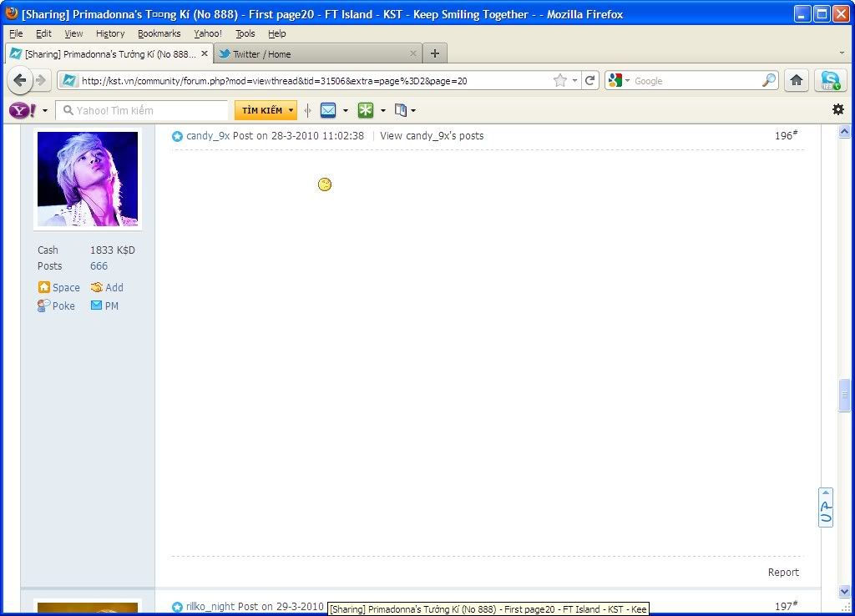
Task: Close the Twitter / Home tab
Action: 412,53
